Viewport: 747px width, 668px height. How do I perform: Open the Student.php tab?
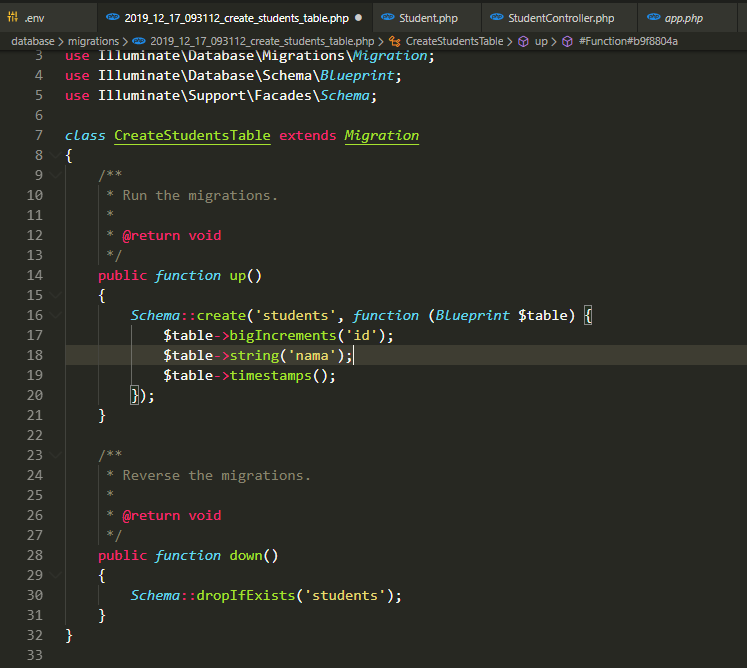coord(428,18)
